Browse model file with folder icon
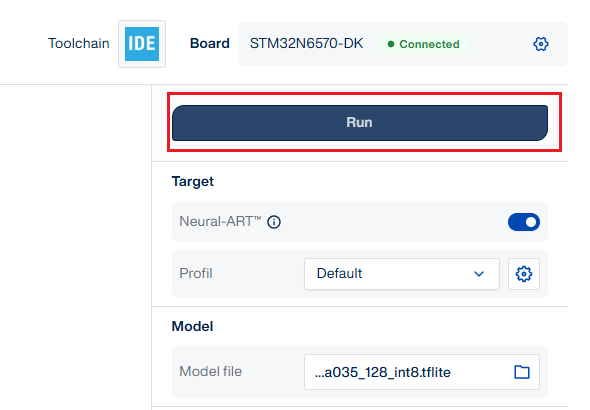 522,372
